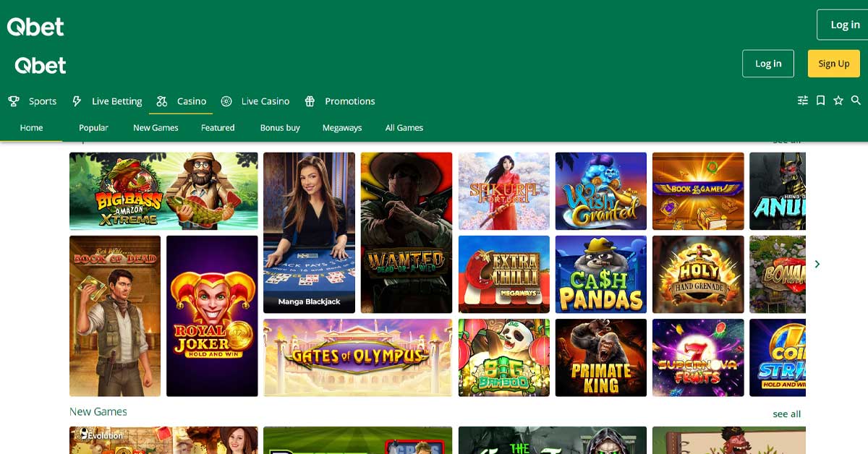Image resolution: width=868 pixels, height=454 pixels.
Task: Switch to the Featured tab
Action: pos(218,128)
